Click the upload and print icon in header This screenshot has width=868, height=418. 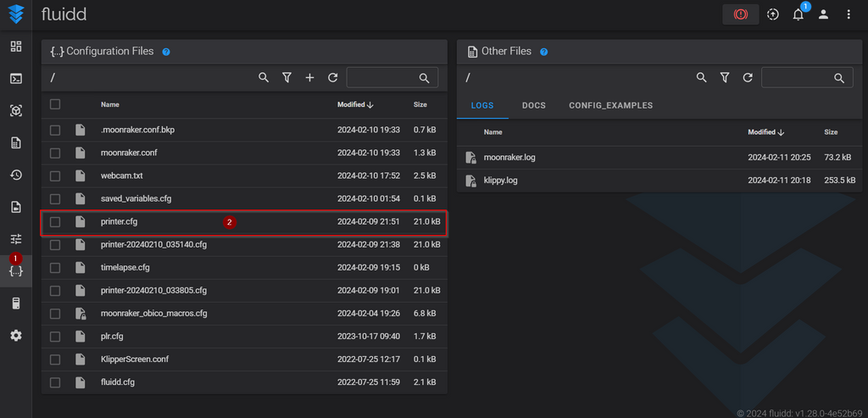click(773, 14)
